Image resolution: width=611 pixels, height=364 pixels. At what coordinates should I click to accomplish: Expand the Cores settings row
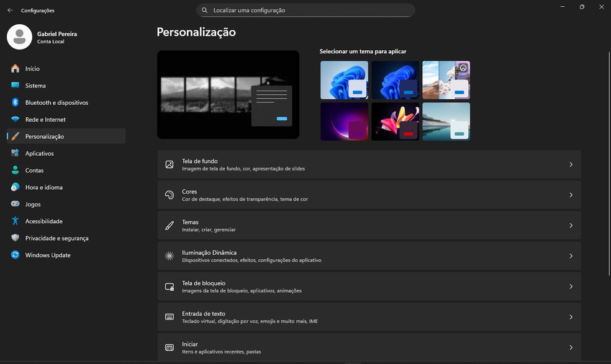(x=570, y=195)
